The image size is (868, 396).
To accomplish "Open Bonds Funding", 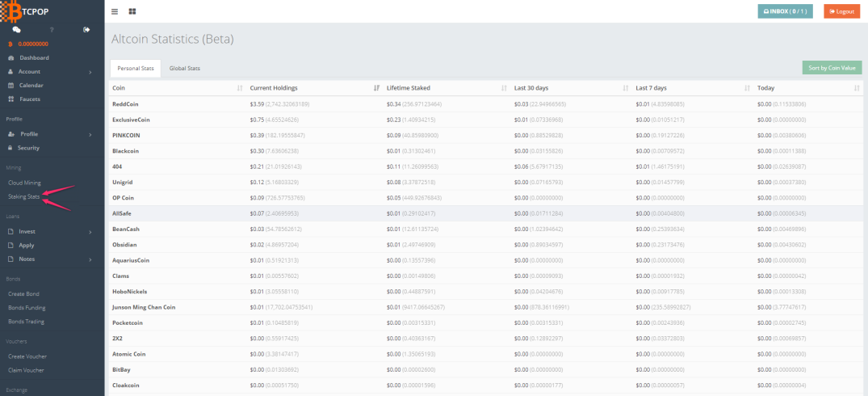I will [x=27, y=307].
